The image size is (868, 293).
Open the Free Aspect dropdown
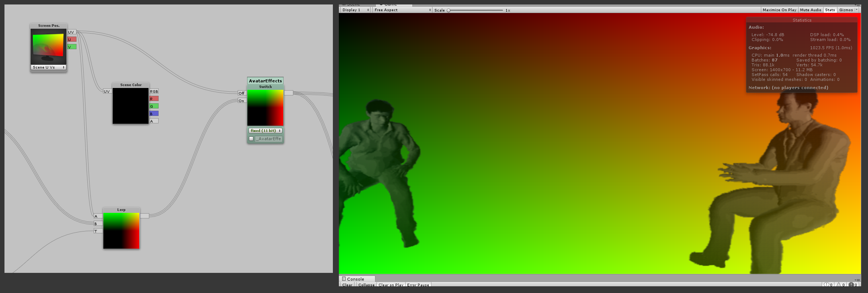point(402,10)
